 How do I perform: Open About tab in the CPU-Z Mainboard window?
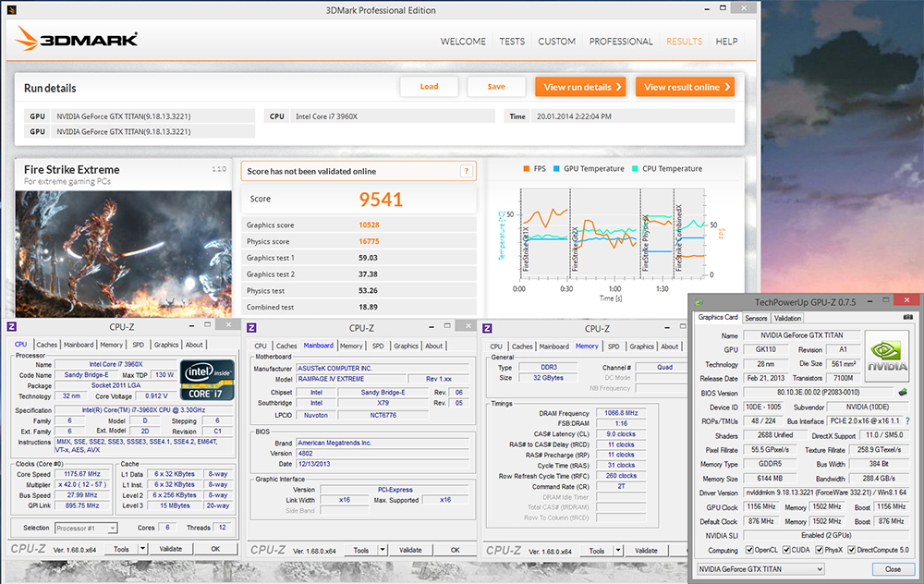tap(434, 346)
